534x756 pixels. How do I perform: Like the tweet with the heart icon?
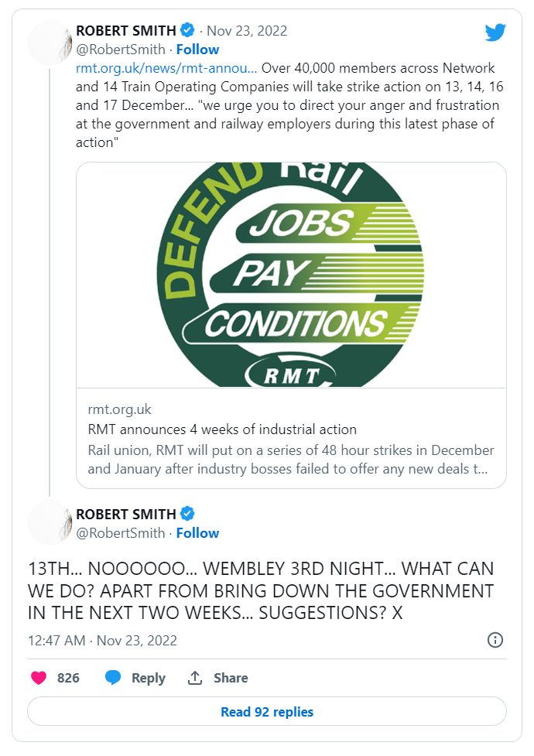tap(39, 678)
